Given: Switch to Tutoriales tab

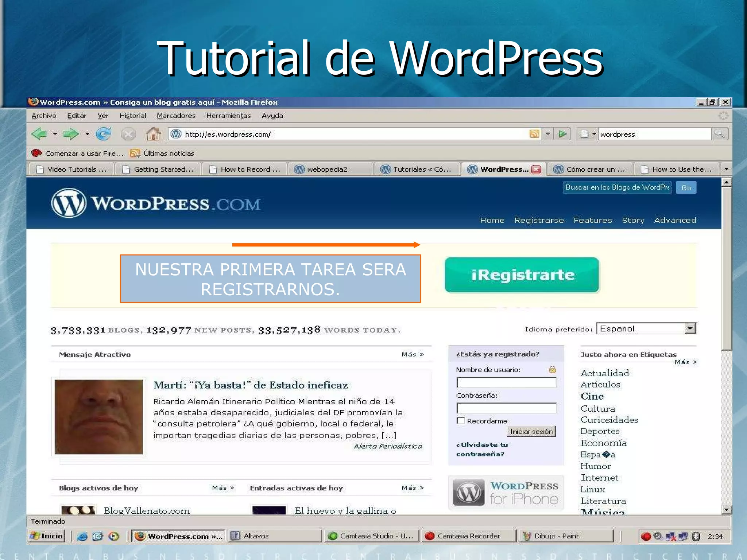Looking at the screenshot, I should 417,169.
